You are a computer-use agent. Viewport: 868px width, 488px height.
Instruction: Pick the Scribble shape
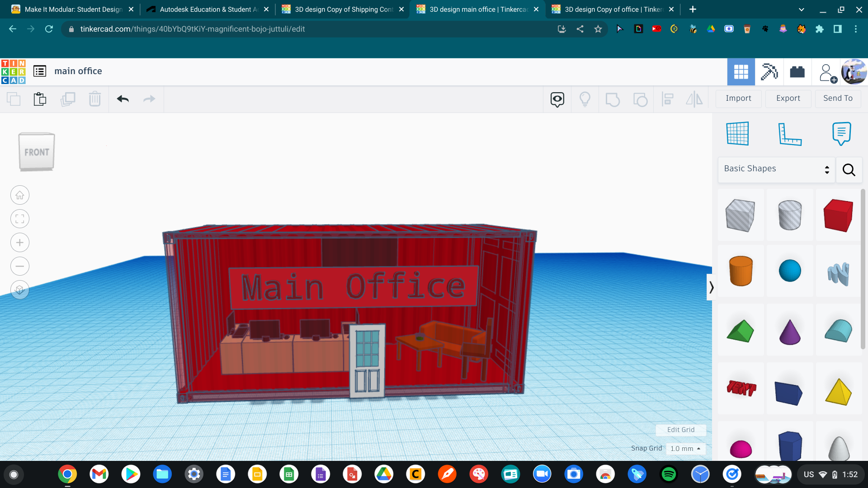coord(839,273)
